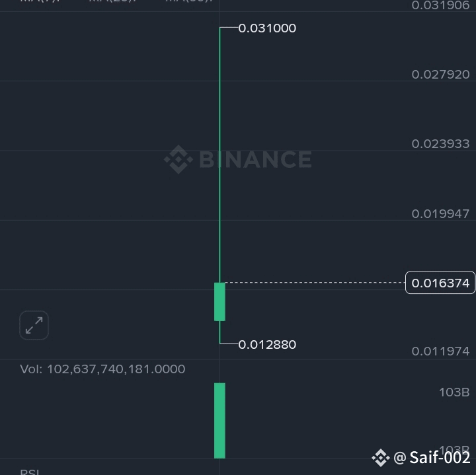The height and width of the screenshot is (475, 476).
Task: Open the @Saif-002 profile link
Action: (x=432, y=457)
